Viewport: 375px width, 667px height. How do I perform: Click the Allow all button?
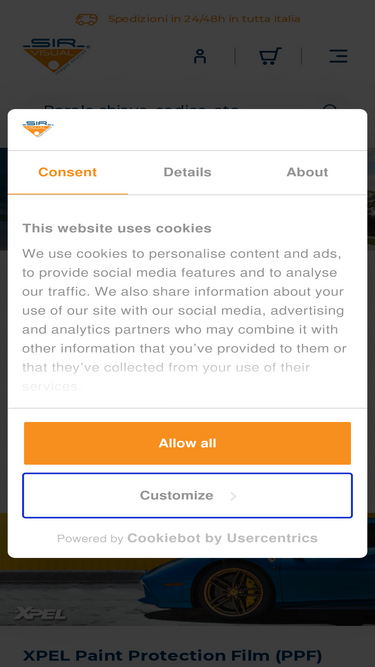188,443
